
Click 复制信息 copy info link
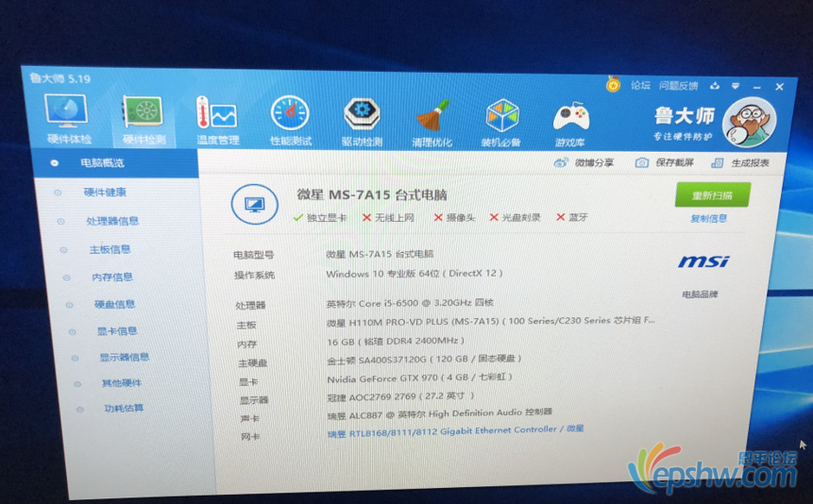pyautogui.click(x=708, y=219)
